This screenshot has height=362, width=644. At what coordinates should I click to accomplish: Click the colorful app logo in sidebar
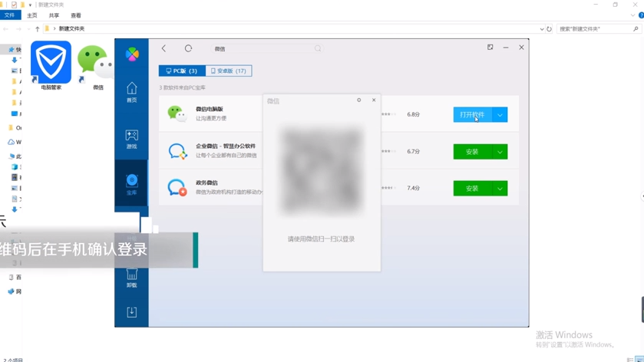coord(132,54)
